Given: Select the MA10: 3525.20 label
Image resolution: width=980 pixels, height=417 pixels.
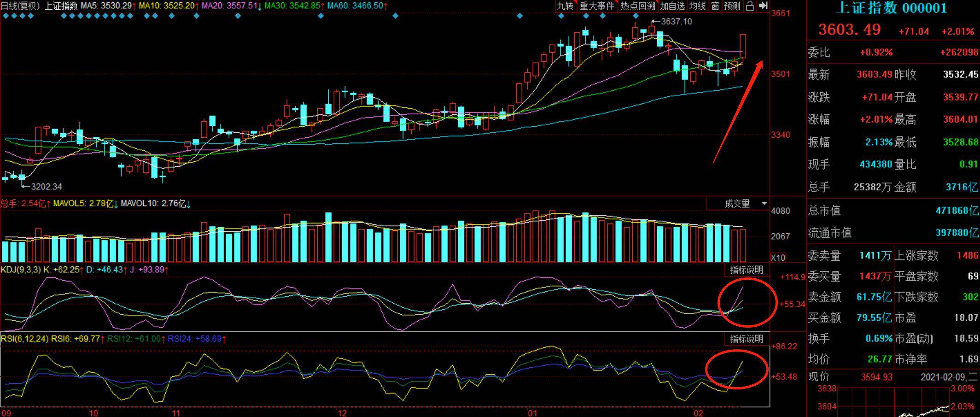Looking at the screenshot, I should click(169, 6).
